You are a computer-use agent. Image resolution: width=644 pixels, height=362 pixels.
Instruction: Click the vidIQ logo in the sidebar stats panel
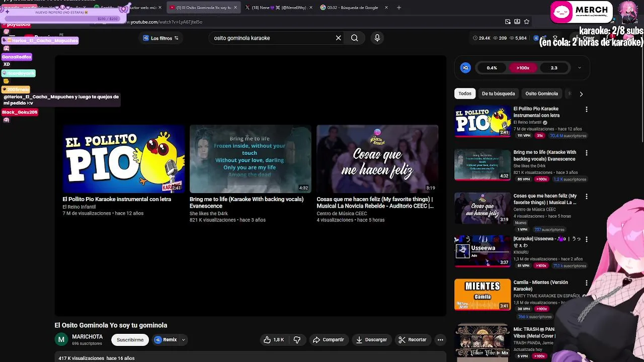click(x=465, y=68)
